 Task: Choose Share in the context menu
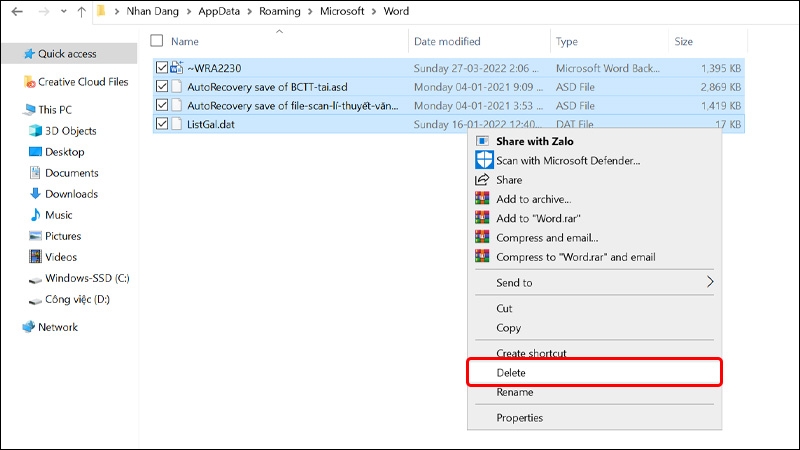509,180
